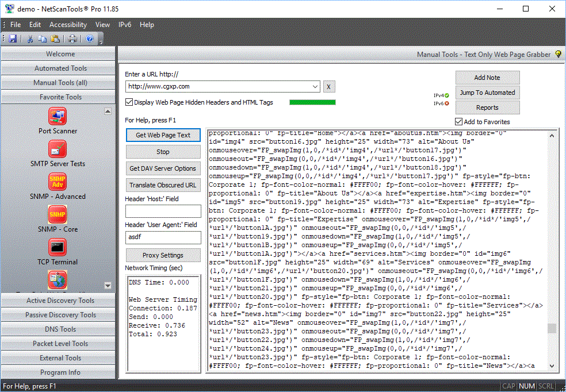This screenshot has width=566, height=392.
Task: Toggle the Add to Favorites checkbox
Action: [459, 121]
